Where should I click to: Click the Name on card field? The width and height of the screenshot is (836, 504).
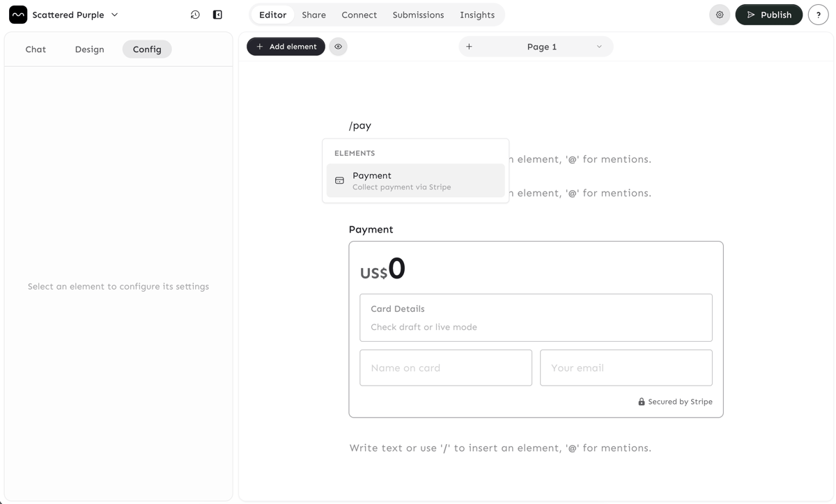pos(446,368)
